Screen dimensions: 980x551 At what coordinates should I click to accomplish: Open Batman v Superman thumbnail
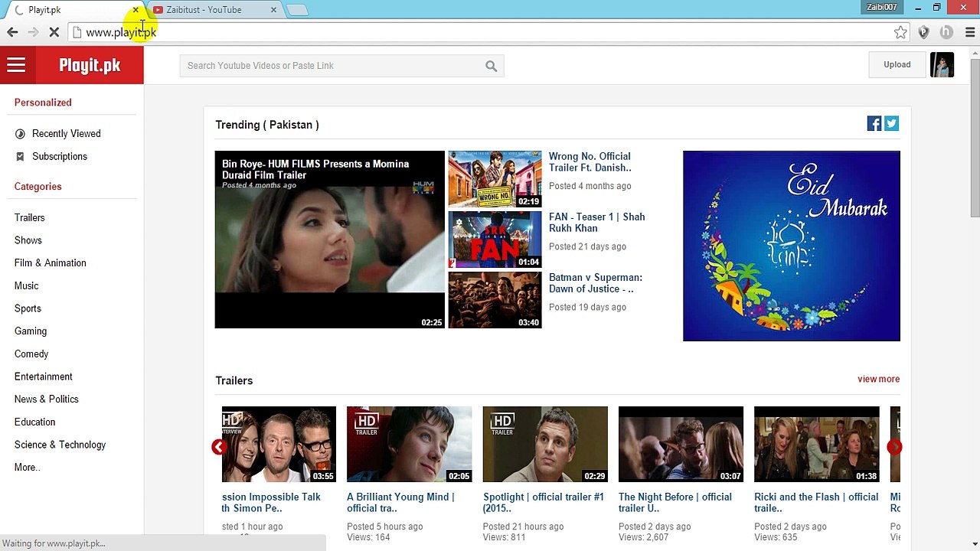click(495, 300)
